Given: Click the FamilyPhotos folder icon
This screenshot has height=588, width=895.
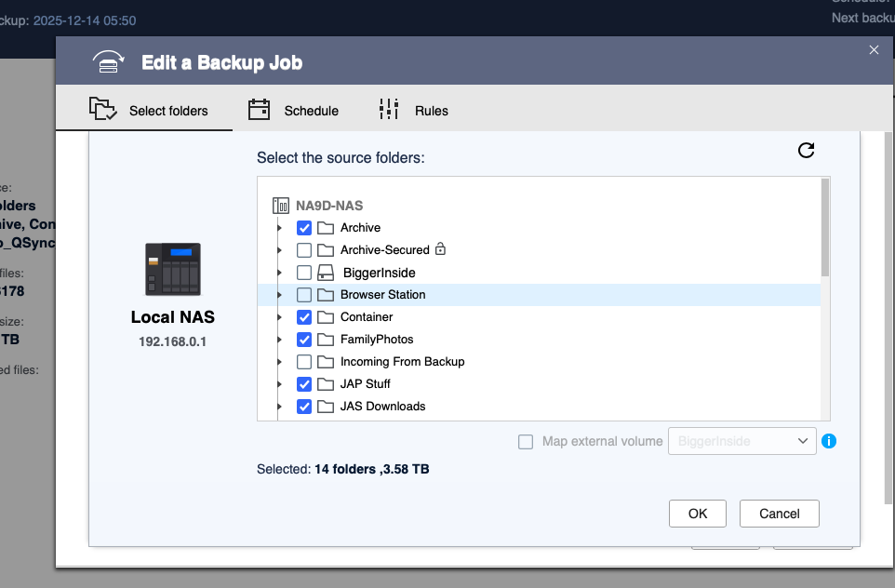Looking at the screenshot, I should 326,340.
